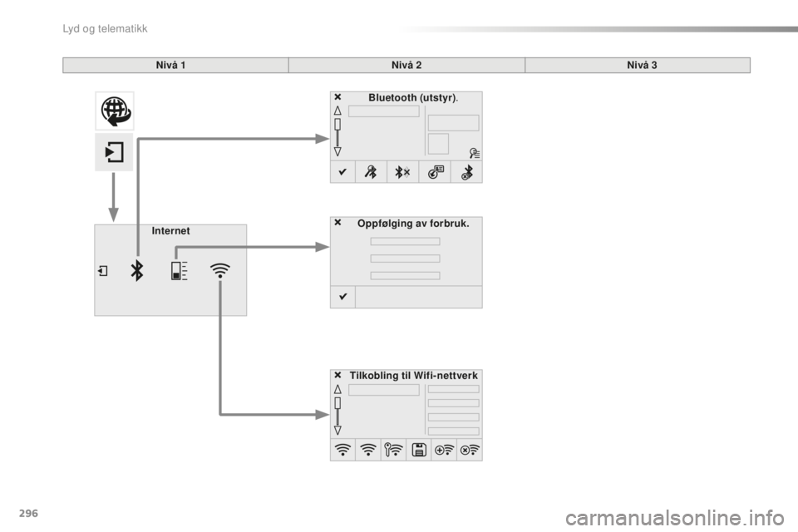The width and height of the screenshot is (798, 532).
Task: Click the small exit icon in Internet panel
Action: 102,272
